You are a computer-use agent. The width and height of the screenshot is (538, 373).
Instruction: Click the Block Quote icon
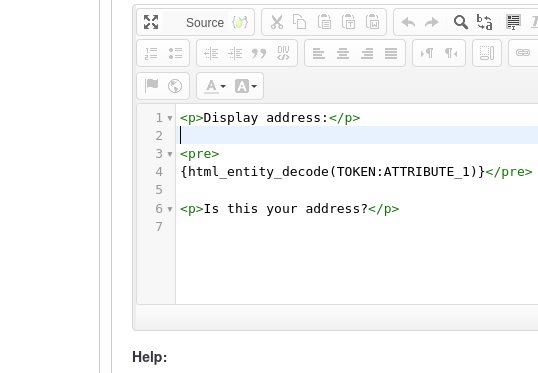[259, 53]
